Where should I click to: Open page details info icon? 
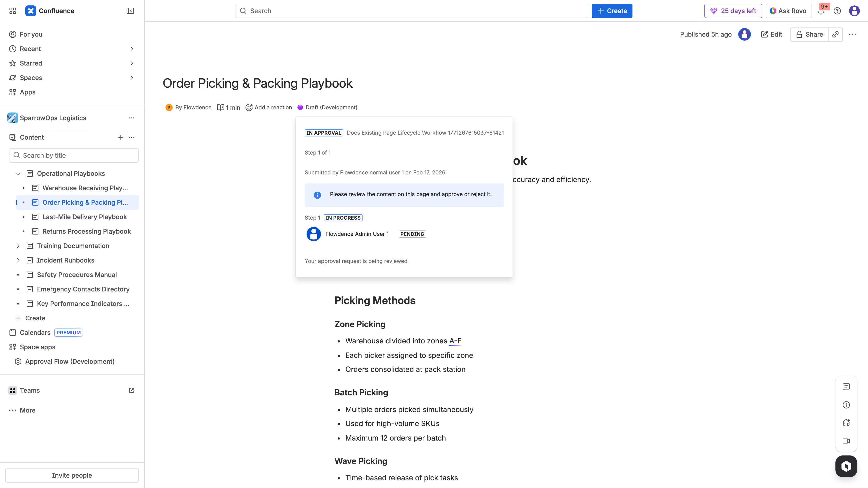click(846, 405)
